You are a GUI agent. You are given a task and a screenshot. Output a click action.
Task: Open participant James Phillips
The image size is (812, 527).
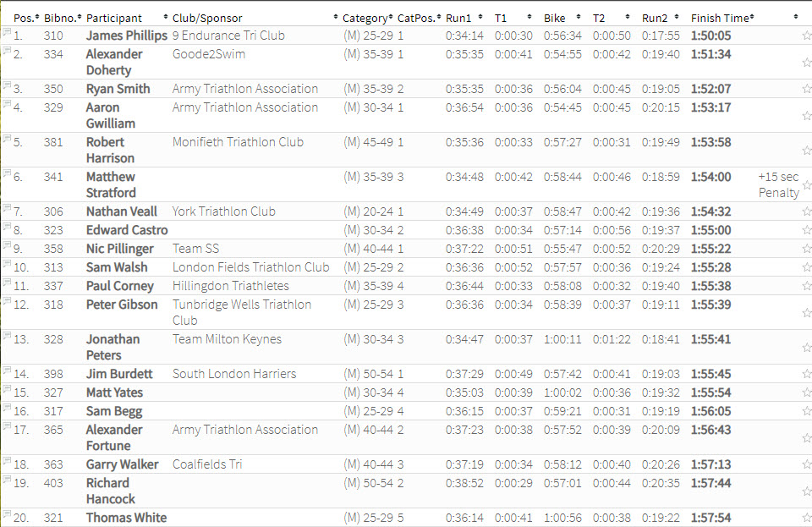click(x=126, y=36)
